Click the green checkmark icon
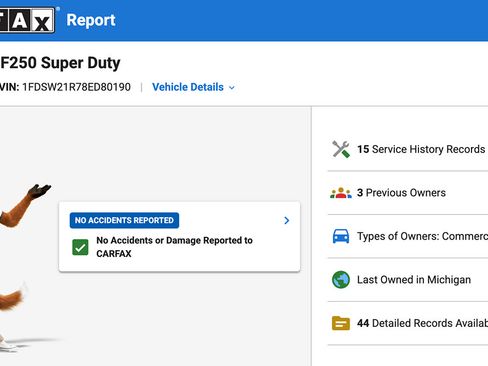This screenshot has width=488, height=366. pos(80,247)
